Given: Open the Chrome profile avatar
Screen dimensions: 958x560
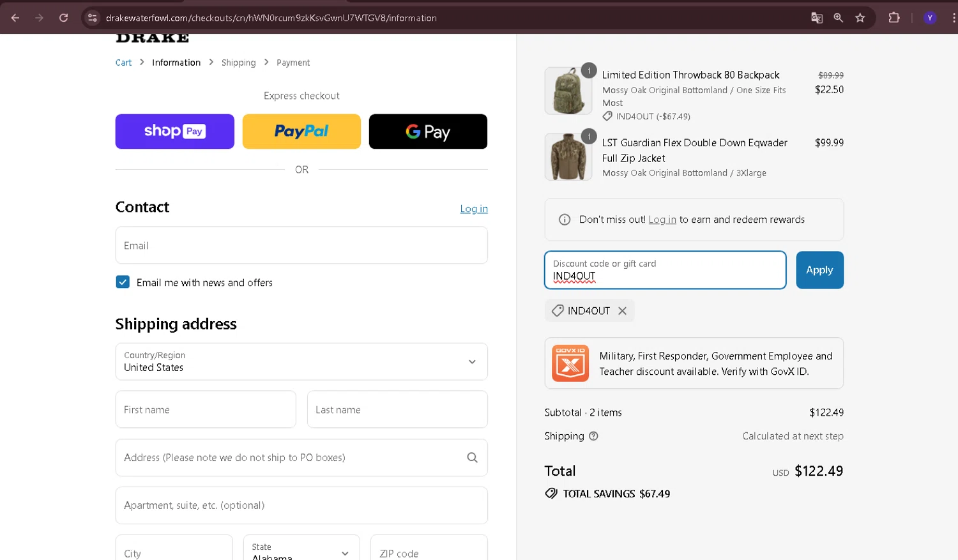Looking at the screenshot, I should coord(930,18).
